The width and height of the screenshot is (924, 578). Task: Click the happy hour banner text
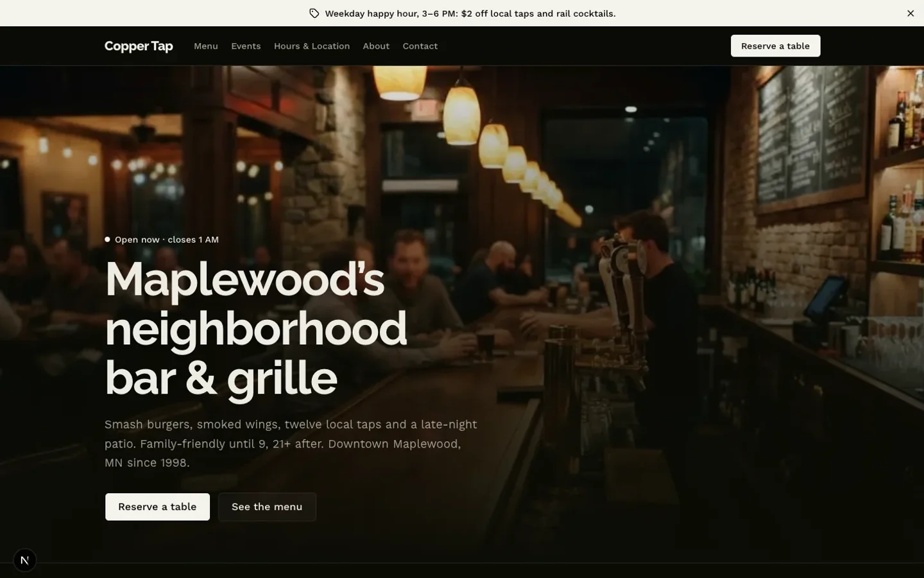[470, 13]
